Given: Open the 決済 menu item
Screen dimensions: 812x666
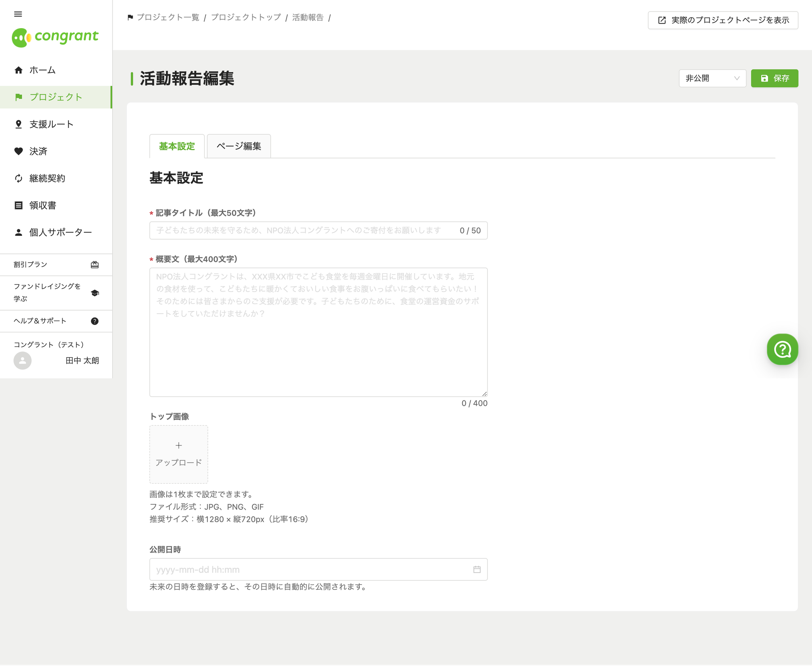Looking at the screenshot, I should 56,151.
